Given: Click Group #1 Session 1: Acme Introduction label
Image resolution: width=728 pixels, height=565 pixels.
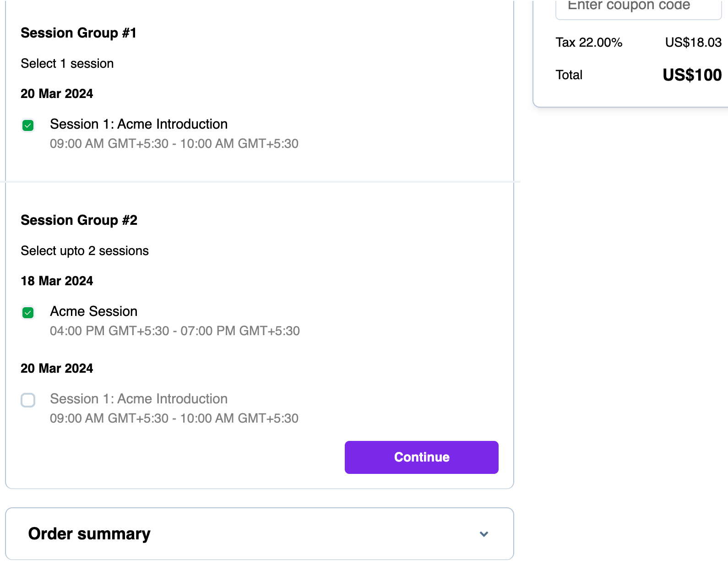Looking at the screenshot, I should pyautogui.click(x=138, y=124).
